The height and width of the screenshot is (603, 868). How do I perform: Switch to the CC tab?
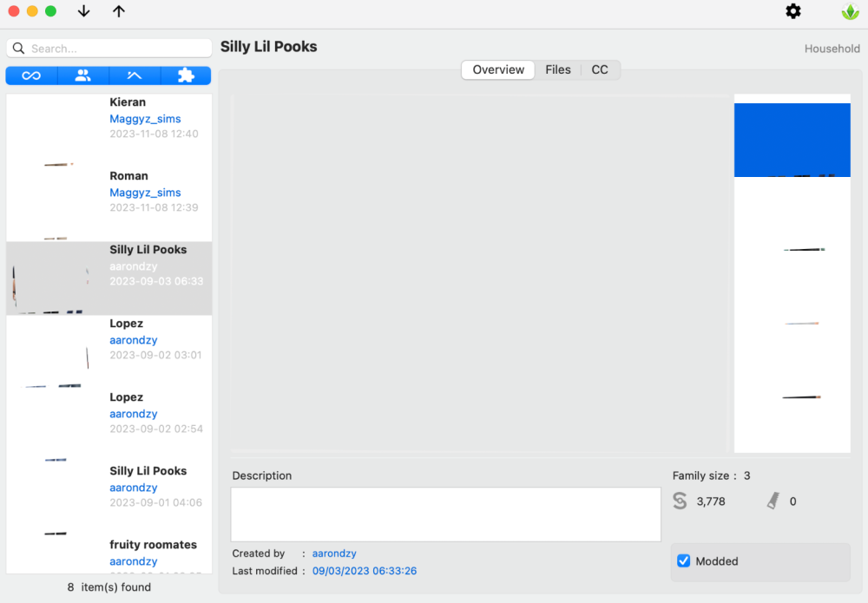pyautogui.click(x=600, y=69)
